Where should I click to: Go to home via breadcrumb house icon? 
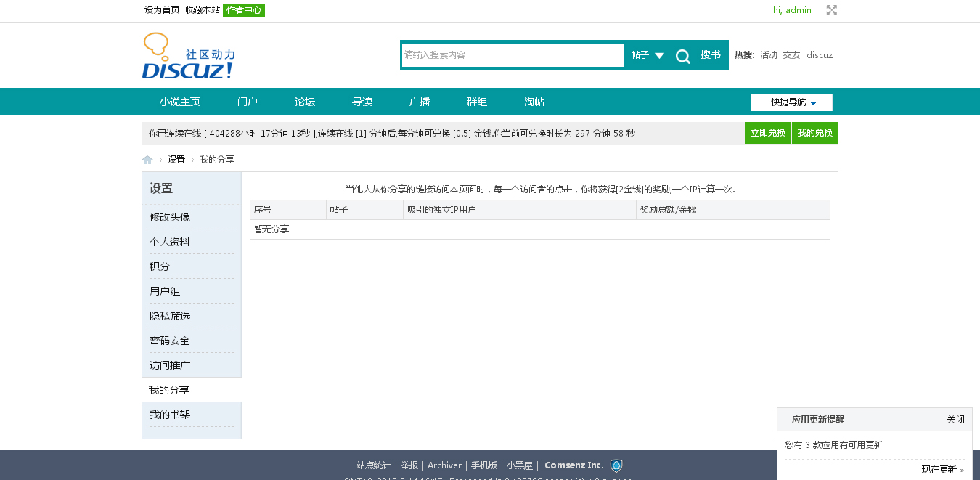[x=147, y=160]
